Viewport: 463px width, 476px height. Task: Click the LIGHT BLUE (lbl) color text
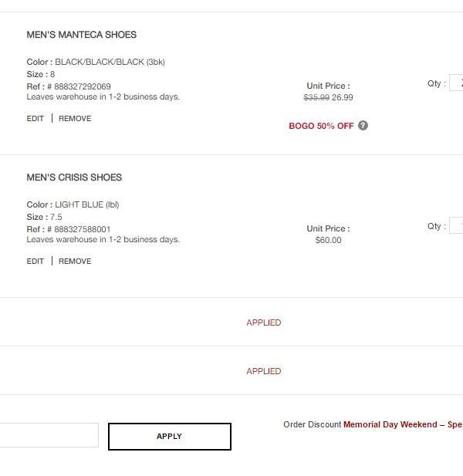(x=87, y=204)
